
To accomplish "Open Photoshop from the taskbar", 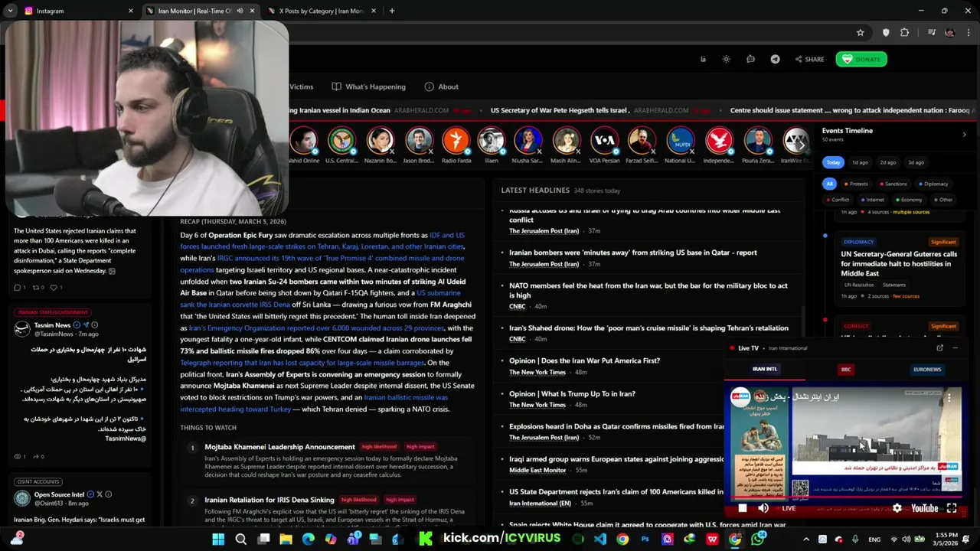I will 645,539.
